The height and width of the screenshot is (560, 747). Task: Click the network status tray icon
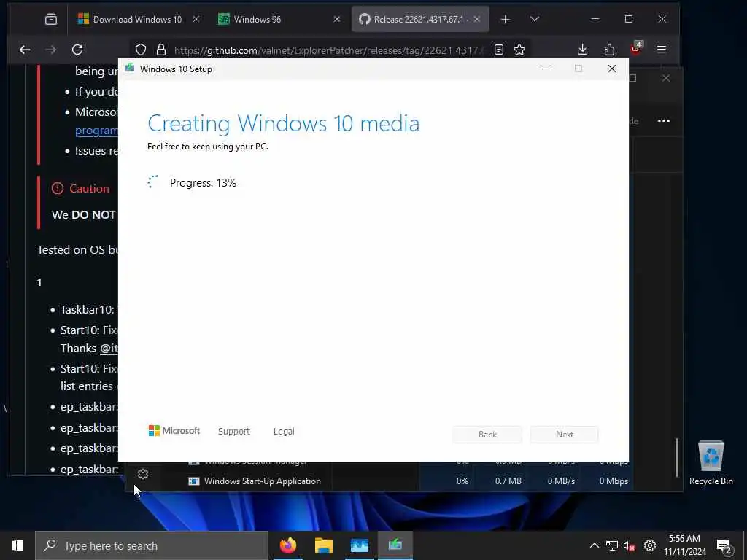point(612,545)
